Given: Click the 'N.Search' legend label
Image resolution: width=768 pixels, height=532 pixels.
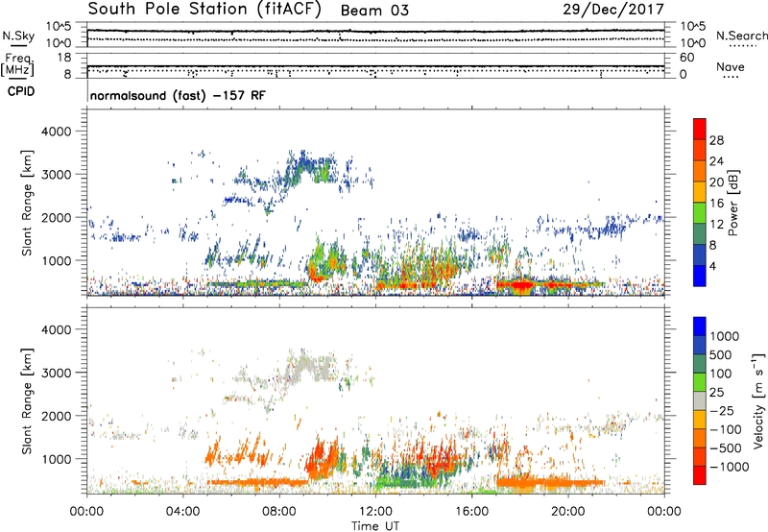Looking at the screenshot, I should click(741, 36).
